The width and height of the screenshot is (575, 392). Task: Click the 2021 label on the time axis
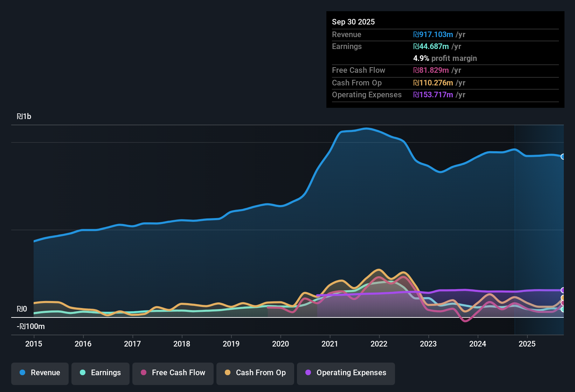(330, 344)
